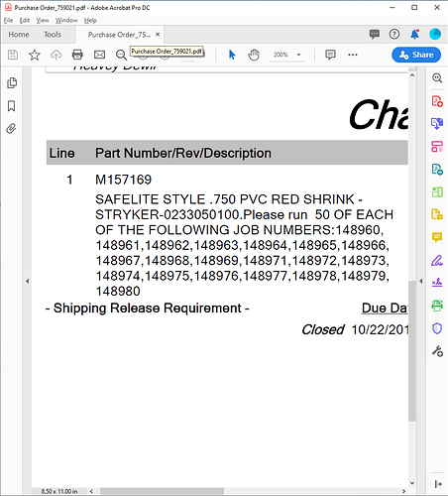Open the Combine Files tool
Image resolution: width=448 pixels, height=496 pixels.
click(437, 124)
